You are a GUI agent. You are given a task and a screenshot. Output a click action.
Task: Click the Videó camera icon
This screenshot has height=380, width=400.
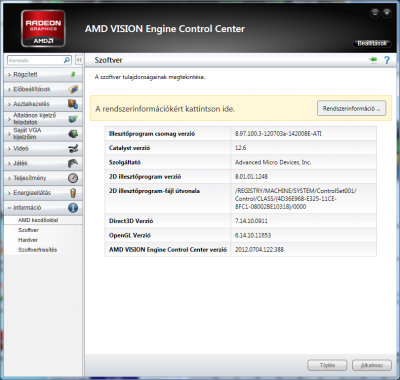point(73,148)
